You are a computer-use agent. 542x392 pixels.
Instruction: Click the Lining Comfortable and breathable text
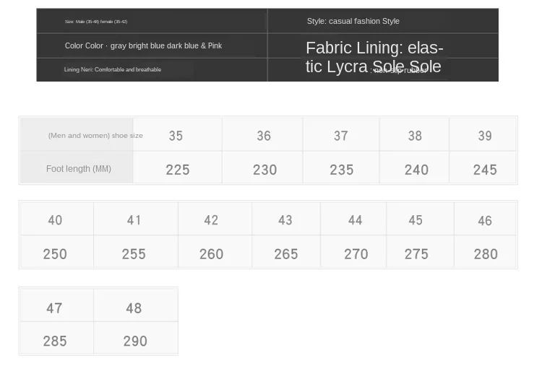pos(112,69)
